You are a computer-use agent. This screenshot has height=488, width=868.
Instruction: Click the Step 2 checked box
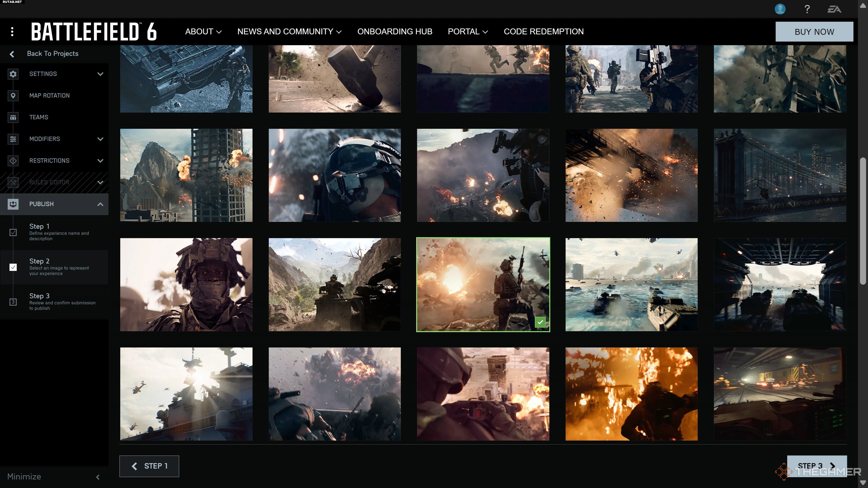tap(13, 267)
